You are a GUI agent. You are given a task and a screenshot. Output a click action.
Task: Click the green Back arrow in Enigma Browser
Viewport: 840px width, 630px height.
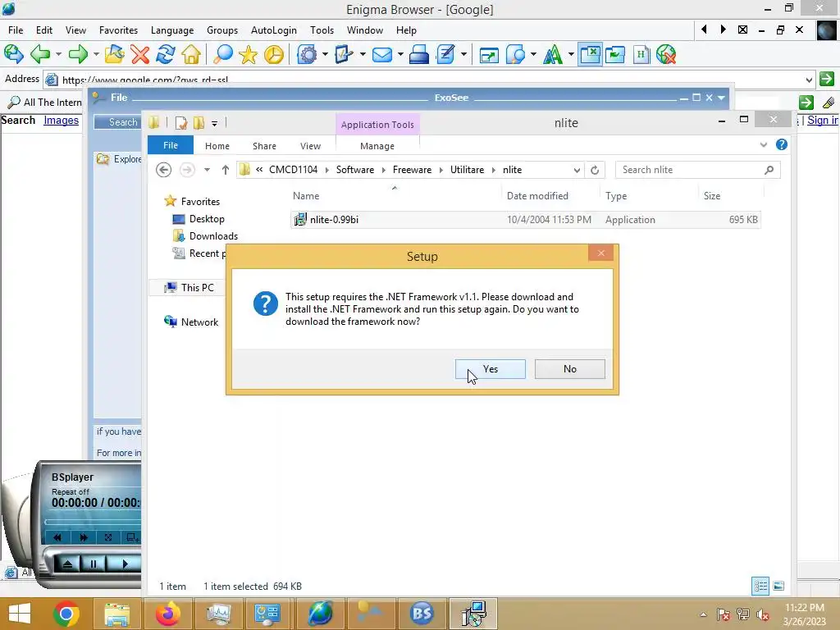coord(40,54)
